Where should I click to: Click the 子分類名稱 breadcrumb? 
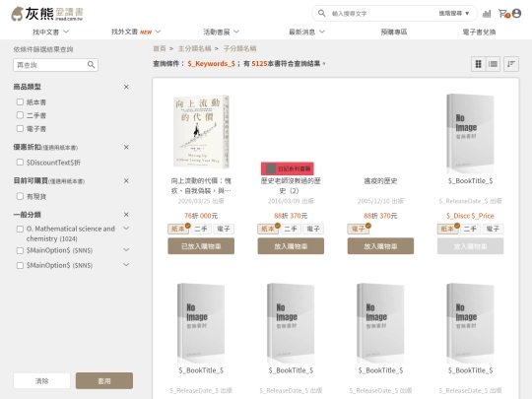point(239,48)
